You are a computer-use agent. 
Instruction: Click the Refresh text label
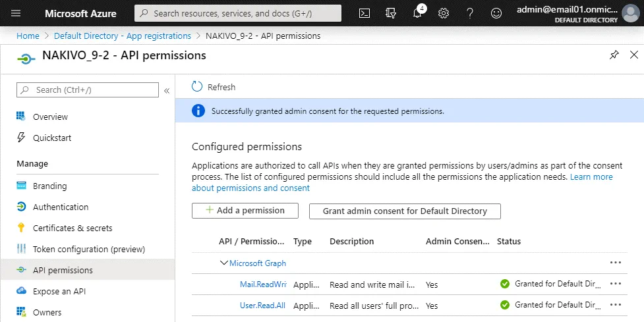point(221,87)
